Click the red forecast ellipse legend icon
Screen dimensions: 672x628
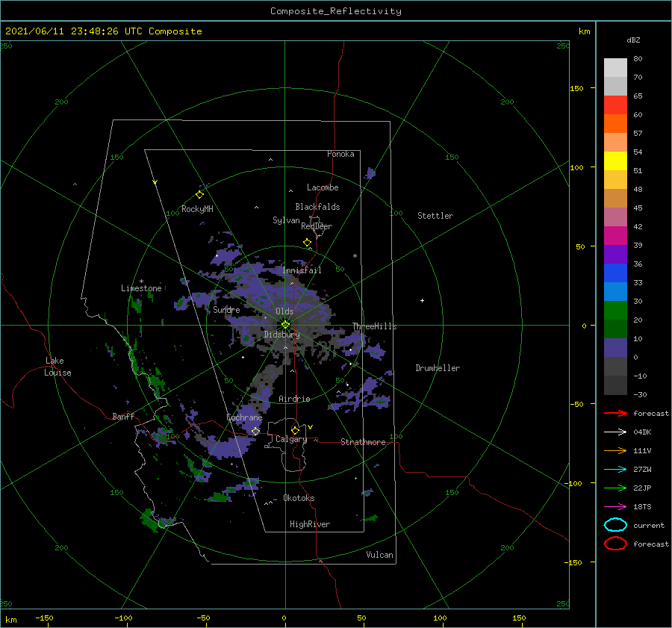pyautogui.click(x=615, y=544)
